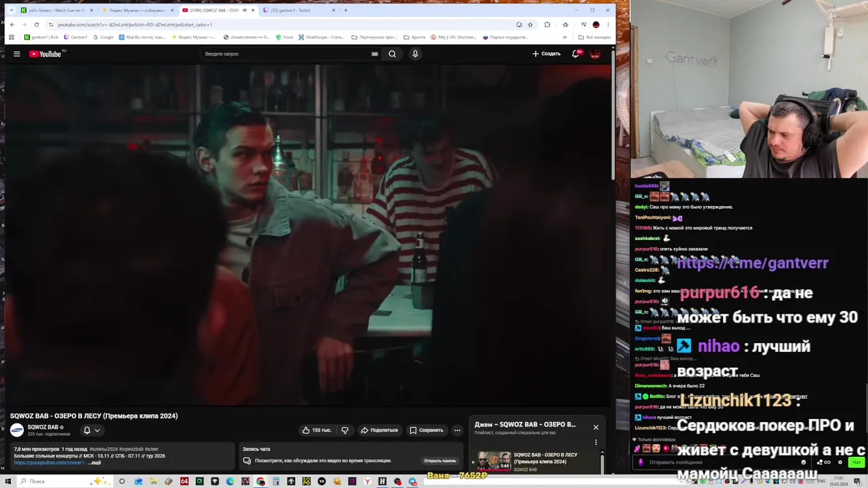Bookmark this page with star icon
Viewport: 868px width, 488px height.
coord(530,24)
